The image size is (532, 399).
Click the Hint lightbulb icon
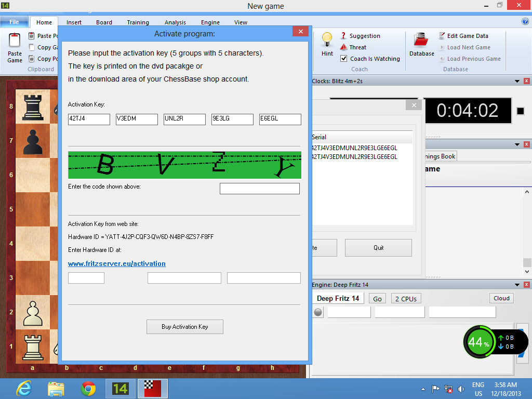click(x=327, y=40)
